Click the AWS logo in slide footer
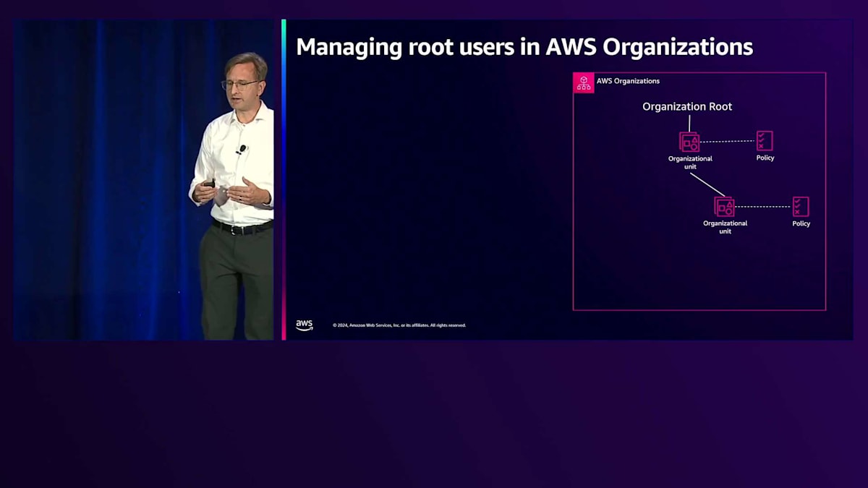This screenshot has width=868, height=488. pyautogui.click(x=305, y=325)
